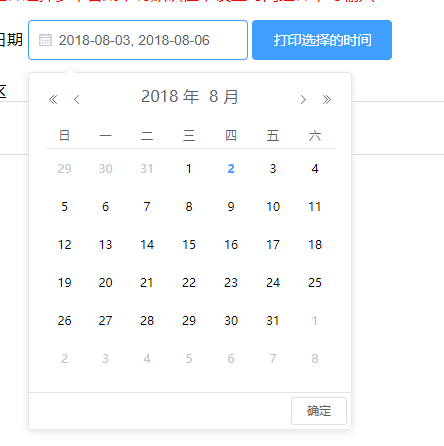
Task: Choose August 28 date cell
Action: (x=147, y=321)
